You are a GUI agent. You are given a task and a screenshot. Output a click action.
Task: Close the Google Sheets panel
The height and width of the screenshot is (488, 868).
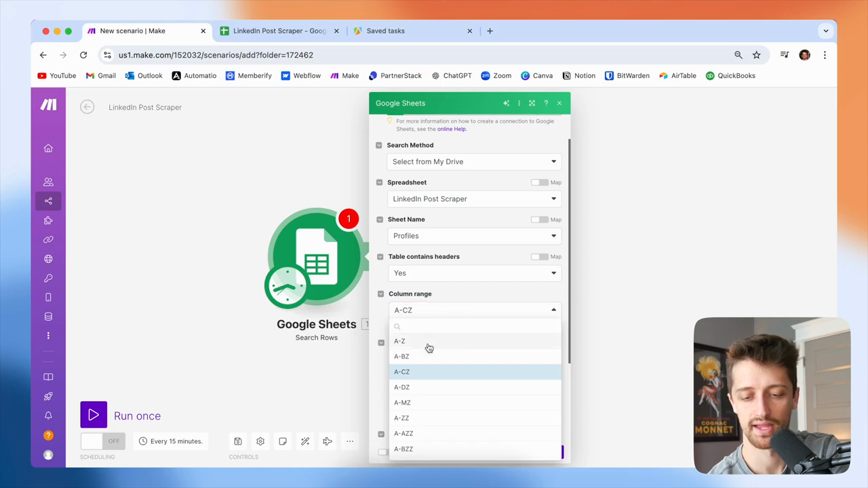559,103
